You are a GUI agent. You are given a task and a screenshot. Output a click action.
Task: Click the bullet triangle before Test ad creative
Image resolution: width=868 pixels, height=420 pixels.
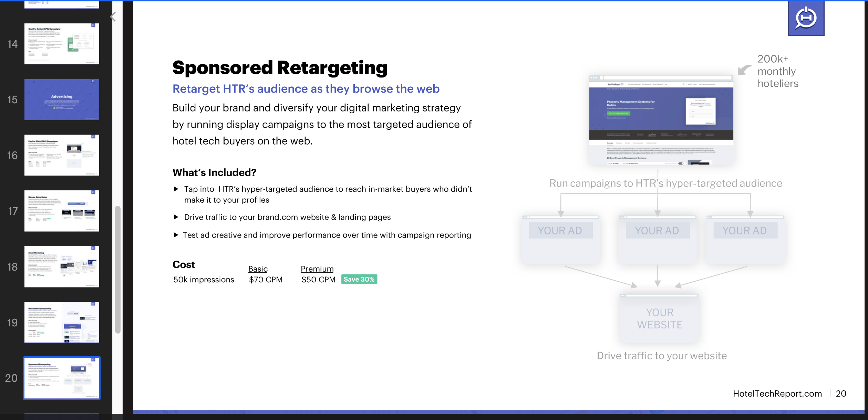click(x=176, y=235)
